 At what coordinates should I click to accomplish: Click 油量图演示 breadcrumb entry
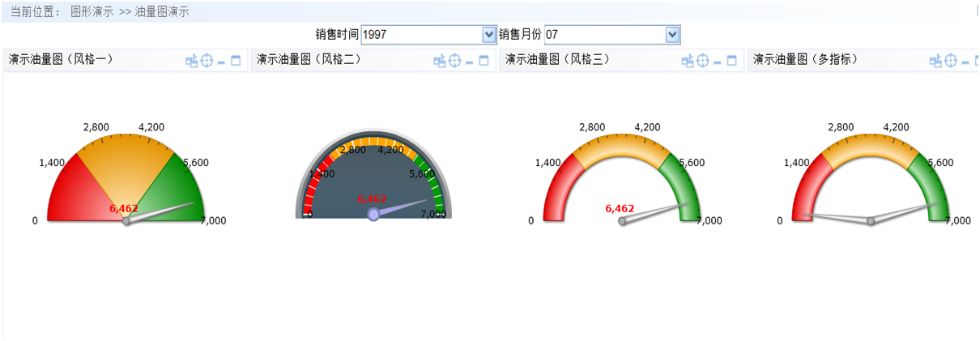(161, 11)
